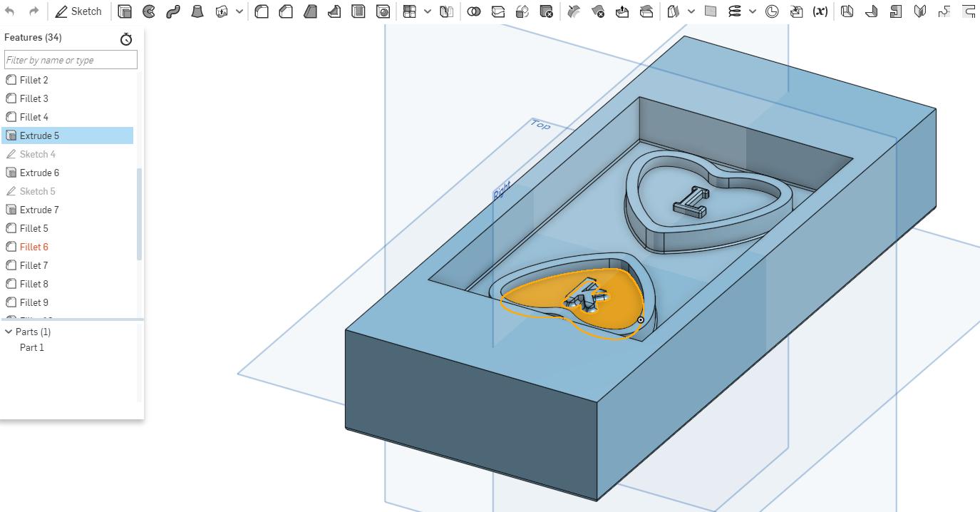Select the sheet metal Flange tool
The width and height of the screenshot is (980, 512).
pos(871,11)
